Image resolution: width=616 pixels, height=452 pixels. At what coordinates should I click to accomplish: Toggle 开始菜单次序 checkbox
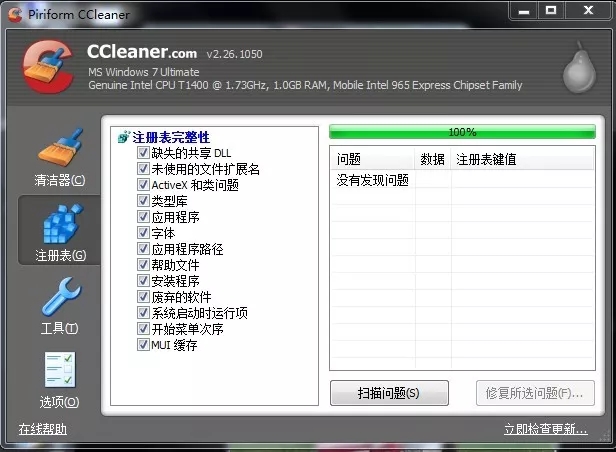(x=143, y=329)
